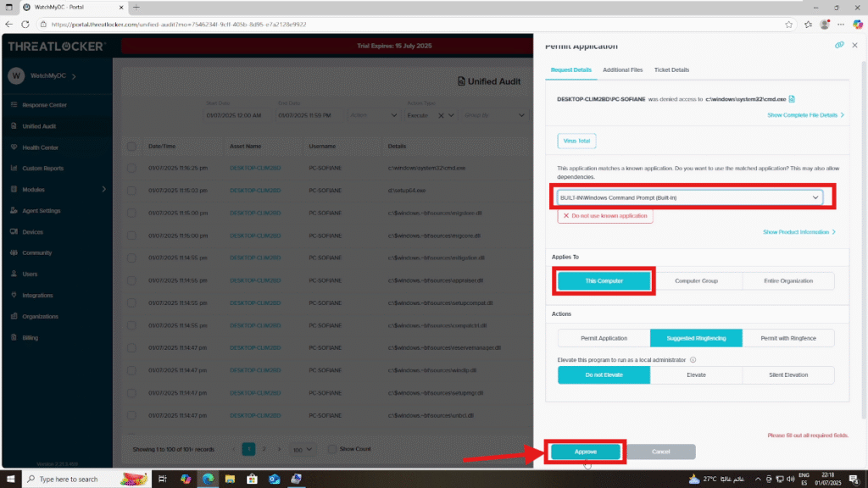Click the Start Date field
The image size is (868, 488).
coord(237,115)
